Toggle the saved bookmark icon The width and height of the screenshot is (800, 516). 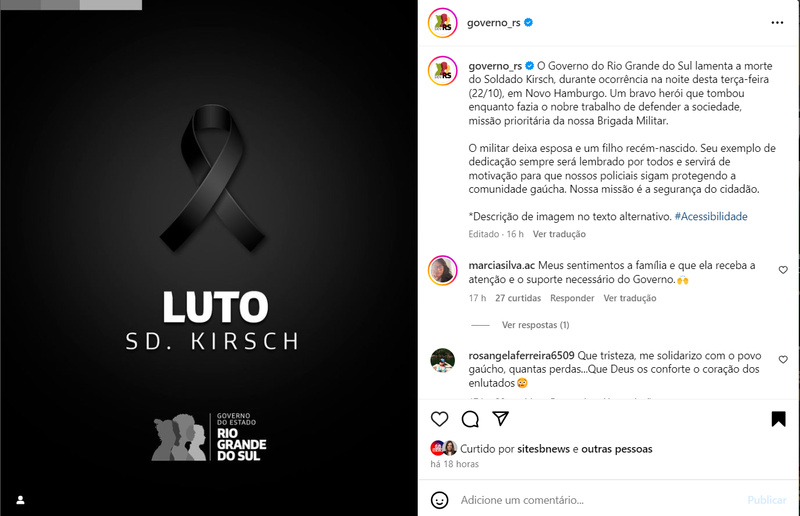[x=778, y=419]
